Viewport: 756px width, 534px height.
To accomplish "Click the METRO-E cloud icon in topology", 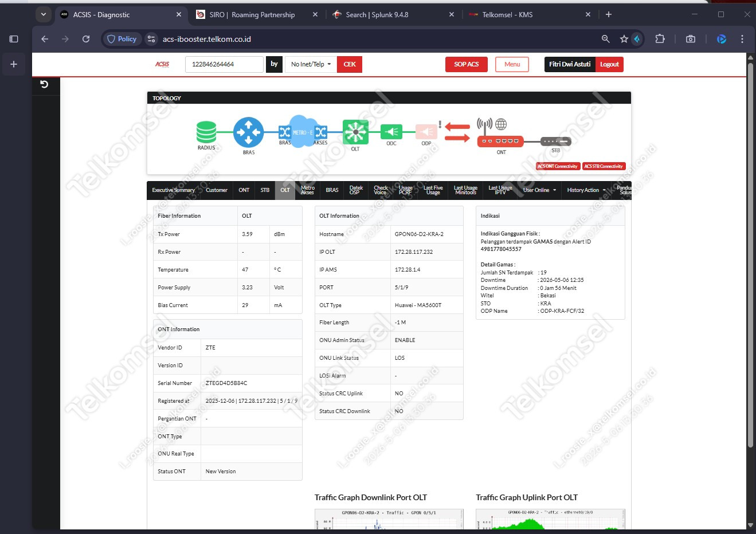I will tap(303, 132).
